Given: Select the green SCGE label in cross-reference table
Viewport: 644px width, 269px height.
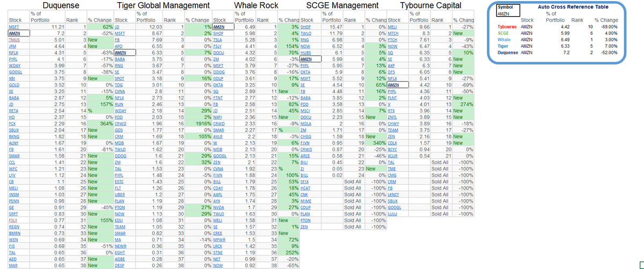Looking at the screenshot, I should (x=503, y=32).
